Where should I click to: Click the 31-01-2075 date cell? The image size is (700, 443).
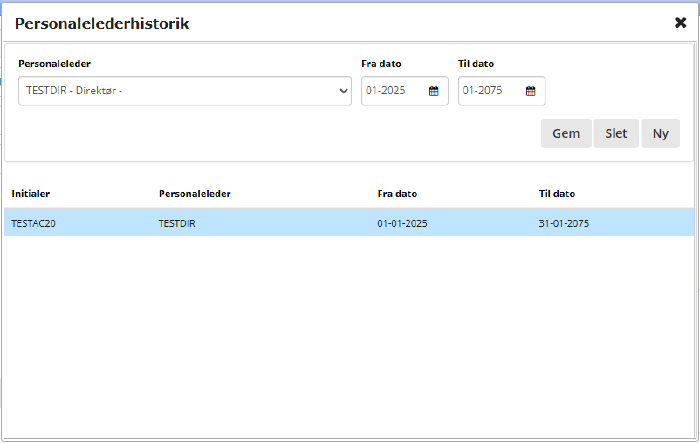(563, 223)
